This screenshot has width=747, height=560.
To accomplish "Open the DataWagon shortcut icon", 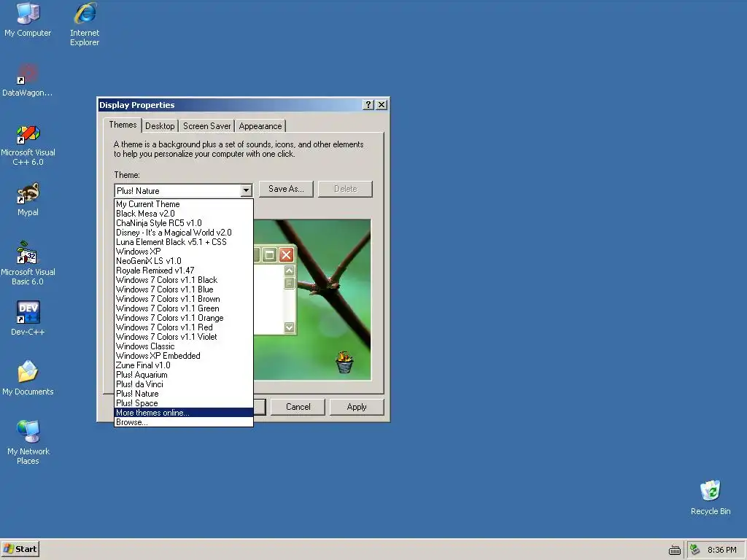I will (28, 79).
